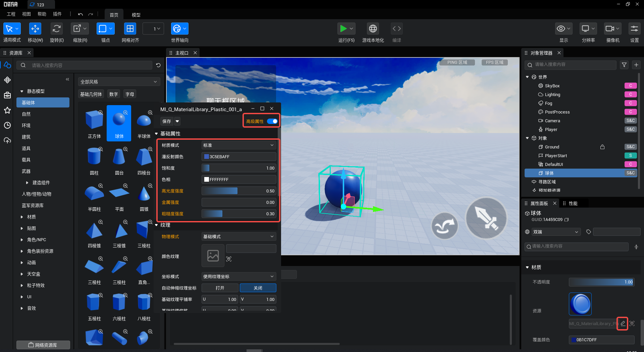Click the 漫反射颜色 3C5EBAFF color swatch
The image size is (644, 352).
click(x=207, y=157)
